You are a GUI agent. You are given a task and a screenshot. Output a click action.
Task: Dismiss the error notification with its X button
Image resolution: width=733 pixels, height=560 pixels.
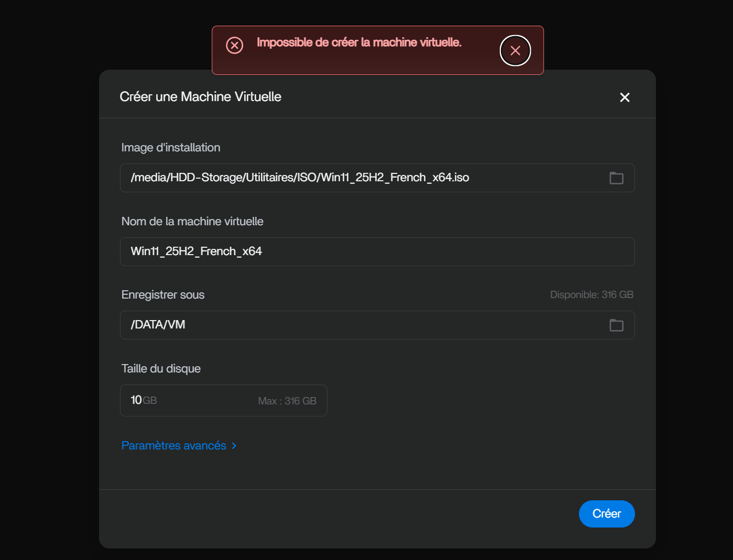click(x=515, y=50)
